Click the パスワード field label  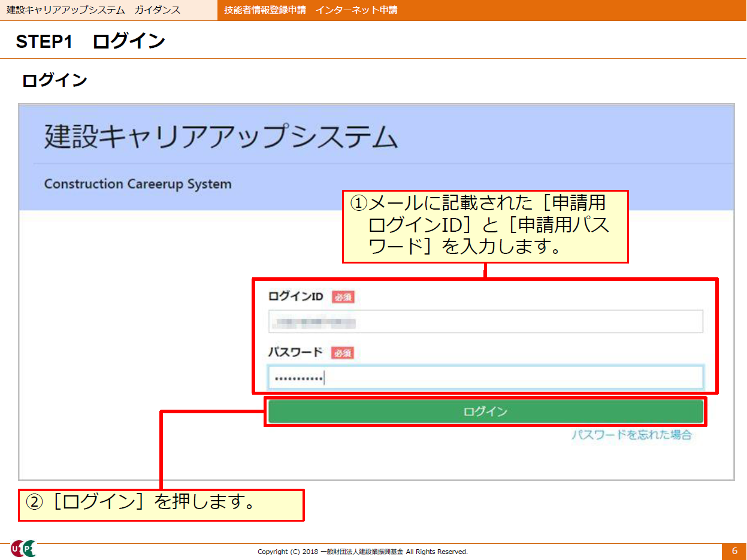pos(295,352)
